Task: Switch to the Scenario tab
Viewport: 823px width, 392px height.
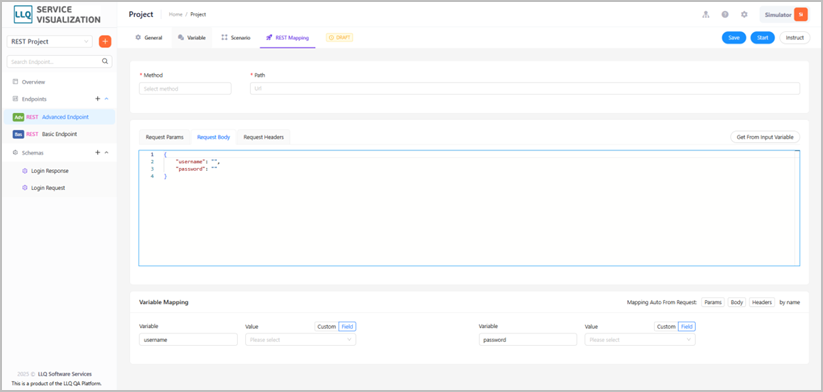Action: [236, 38]
